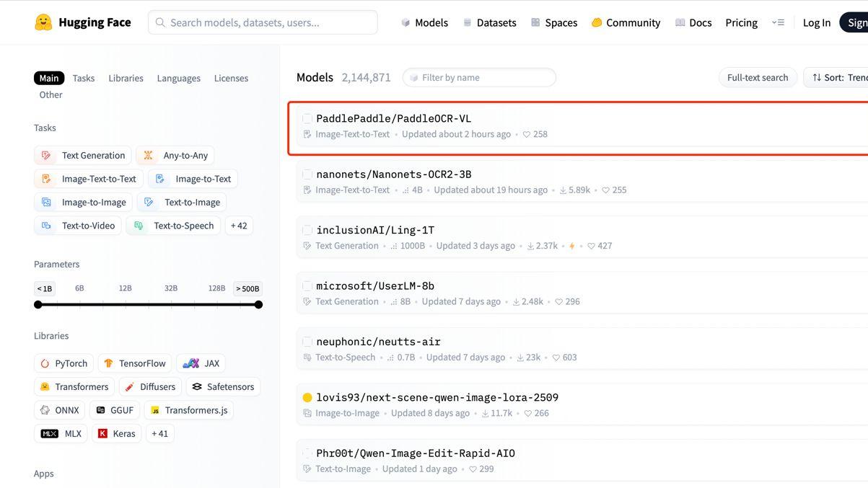Filter by PyTorch library
This screenshot has width=868, height=488.
tap(63, 363)
